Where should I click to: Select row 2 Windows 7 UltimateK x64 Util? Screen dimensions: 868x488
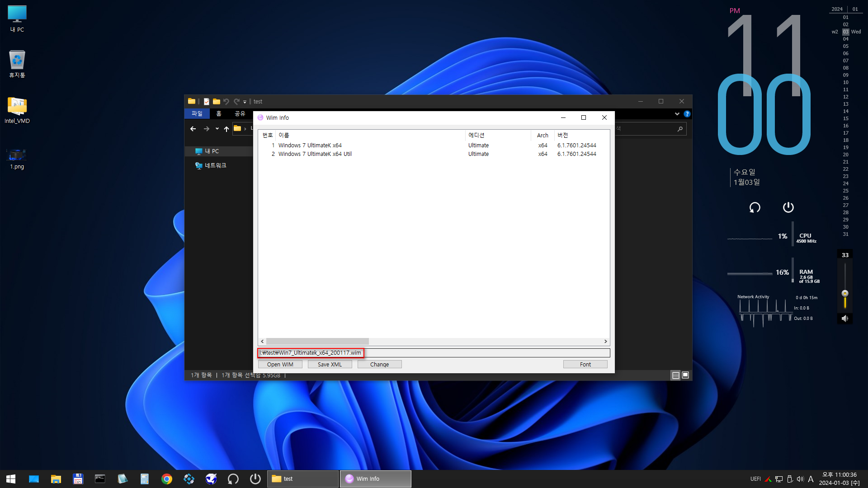434,154
